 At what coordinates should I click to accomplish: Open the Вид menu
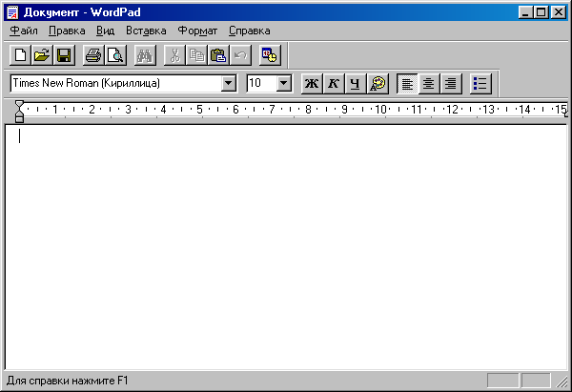(x=106, y=31)
